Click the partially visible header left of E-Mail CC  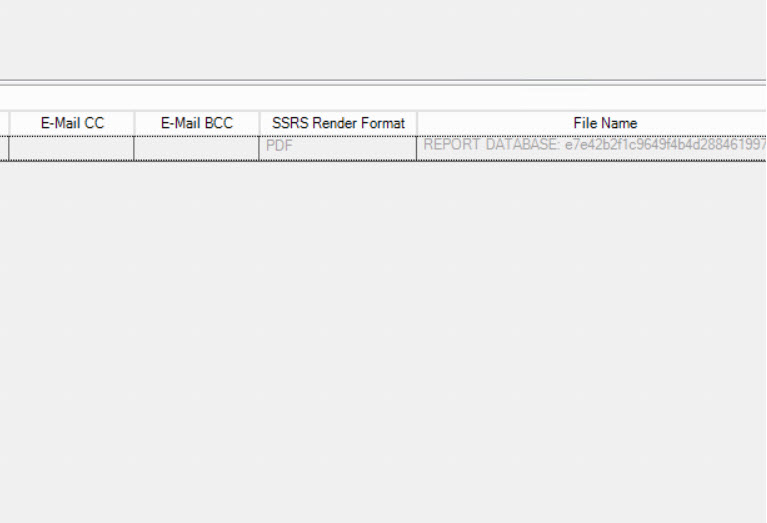[x=4, y=123]
